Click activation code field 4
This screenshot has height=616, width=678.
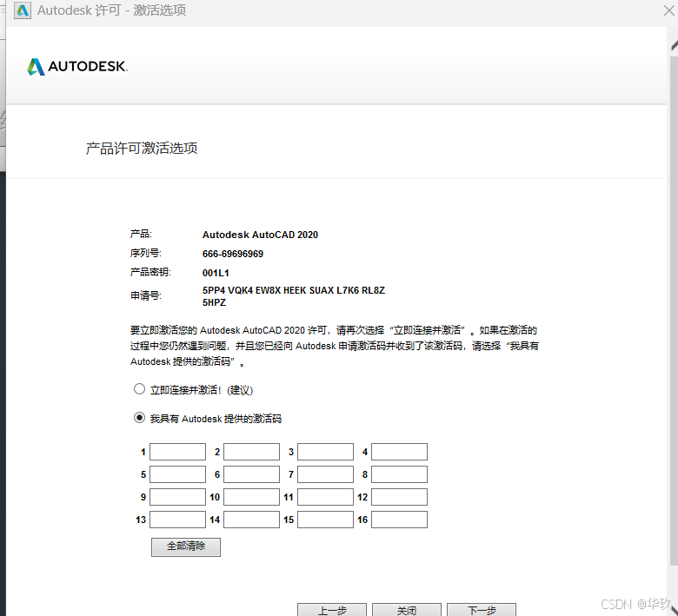click(x=400, y=452)
